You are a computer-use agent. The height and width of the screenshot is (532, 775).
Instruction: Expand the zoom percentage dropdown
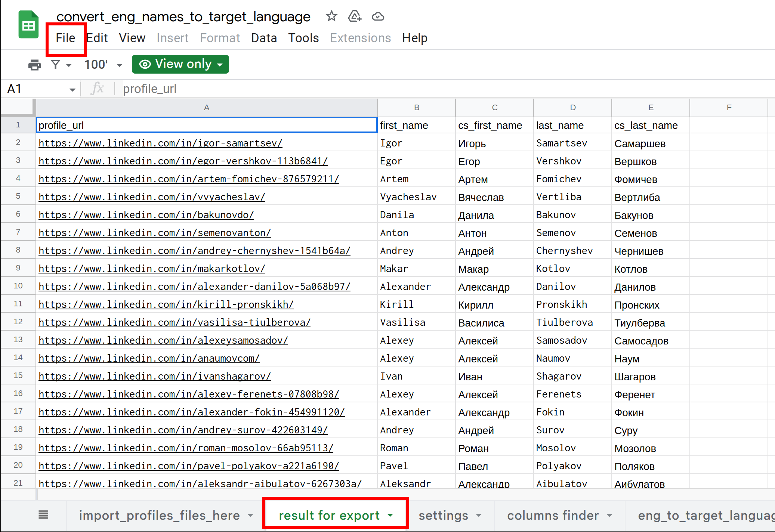click(120, 65)
